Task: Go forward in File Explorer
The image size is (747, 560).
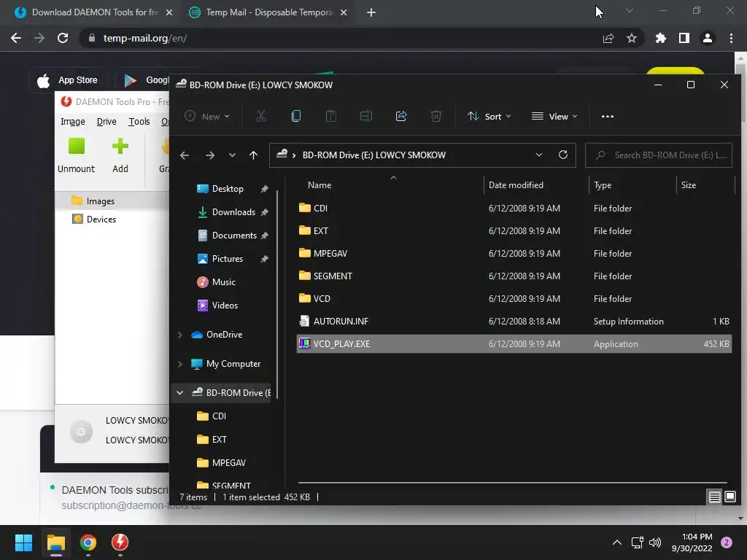Action: [209, 155]
